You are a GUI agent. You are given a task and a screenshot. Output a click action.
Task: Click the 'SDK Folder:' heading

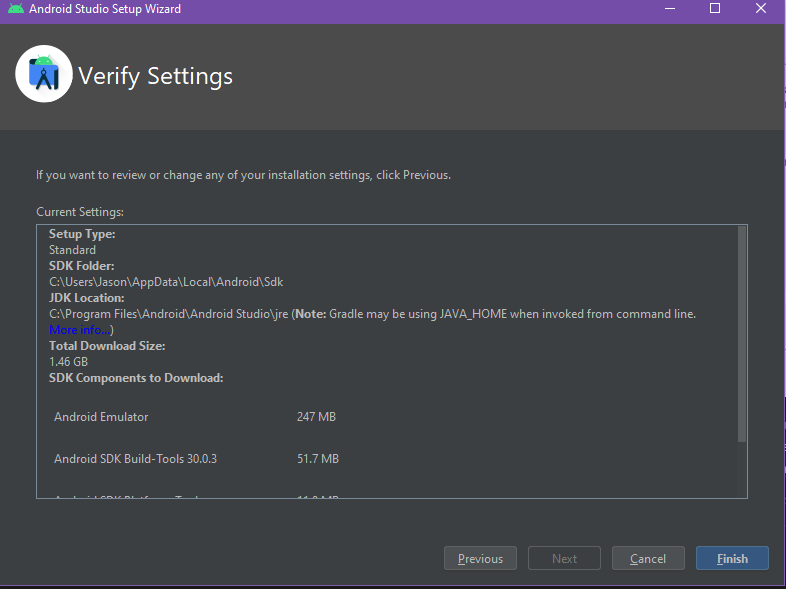coord(82,266)
